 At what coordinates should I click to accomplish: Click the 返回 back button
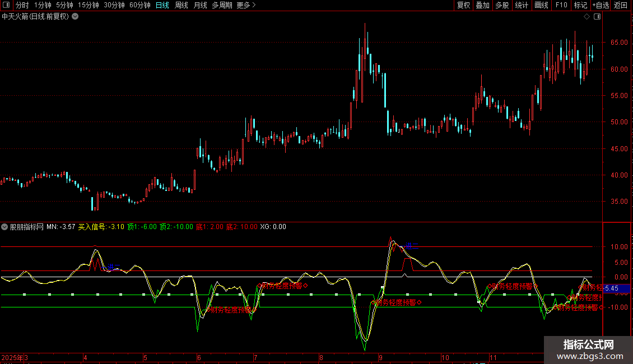point(621,5)
